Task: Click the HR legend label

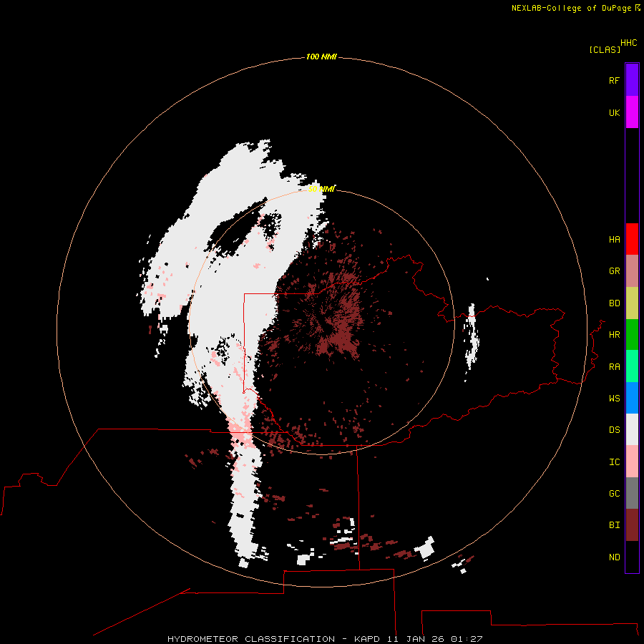Action: coord(614,335)
